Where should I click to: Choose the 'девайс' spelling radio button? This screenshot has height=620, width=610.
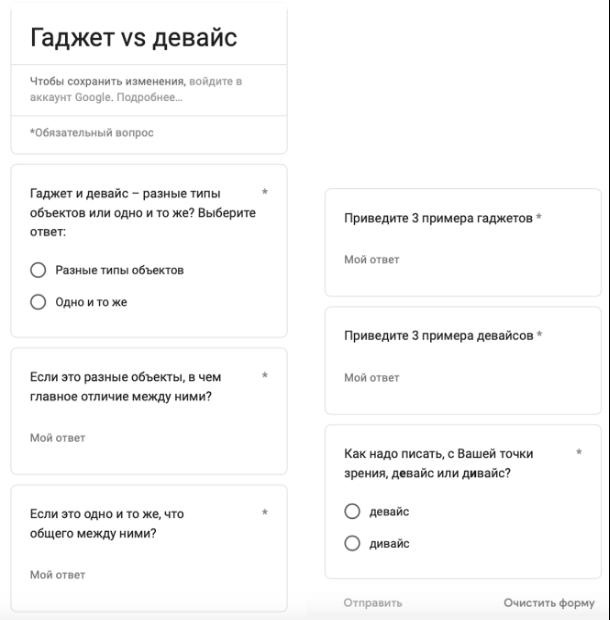(352, 511)
